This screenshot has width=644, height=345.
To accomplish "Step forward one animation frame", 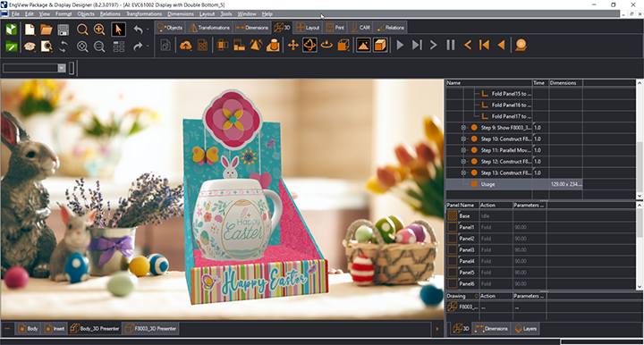I will (433, 45).
